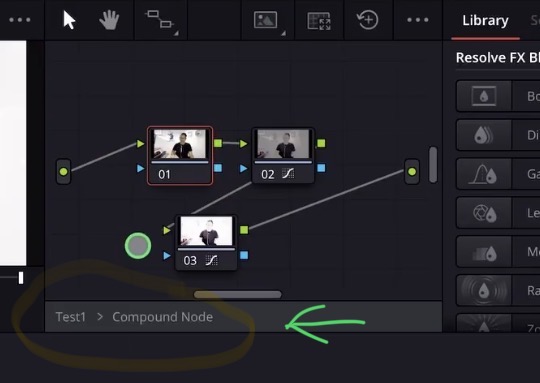Click the node graph vertical scrollbar

pos(433,165)
